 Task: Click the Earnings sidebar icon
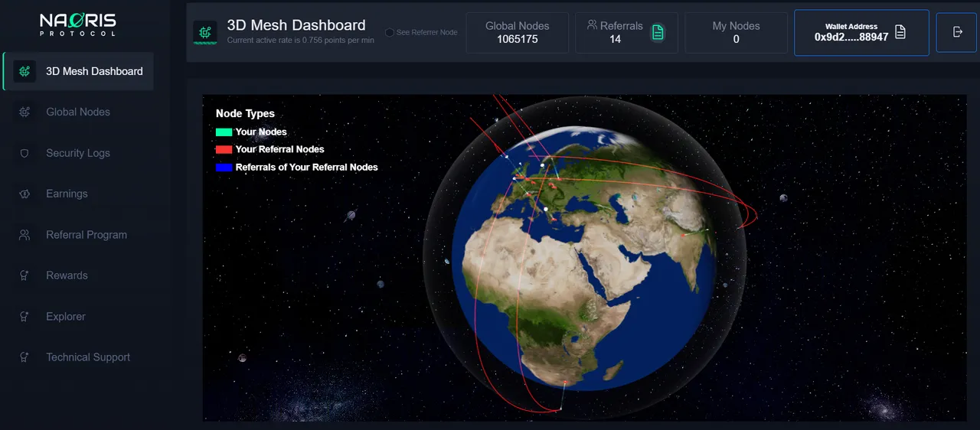click(x=24, y=194)
